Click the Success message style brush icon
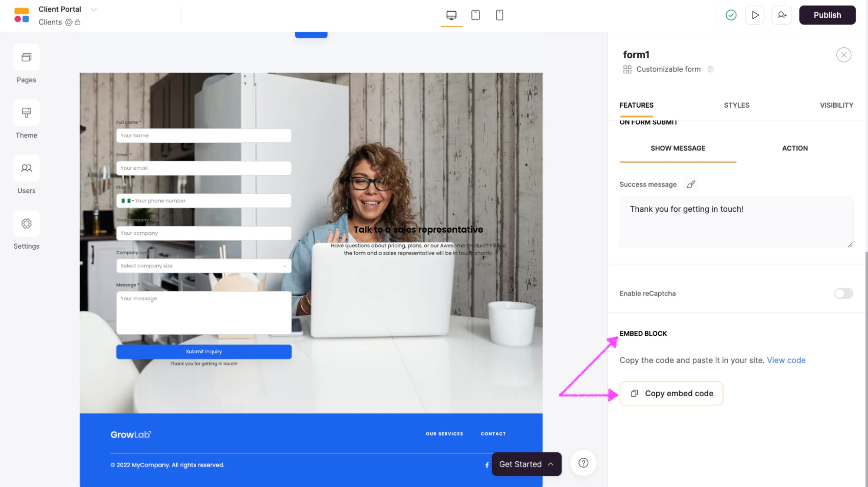Screen dimensions: 868x487 (x=691, y=184)
